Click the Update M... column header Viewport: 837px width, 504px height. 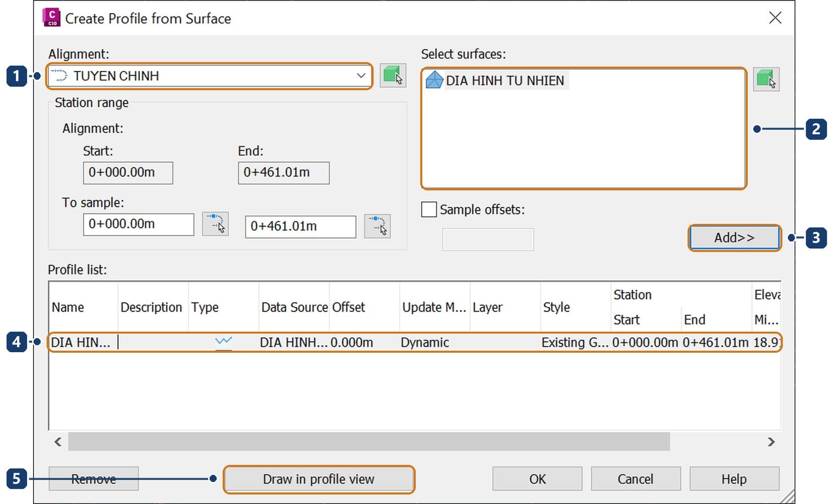tap(434, 307)
